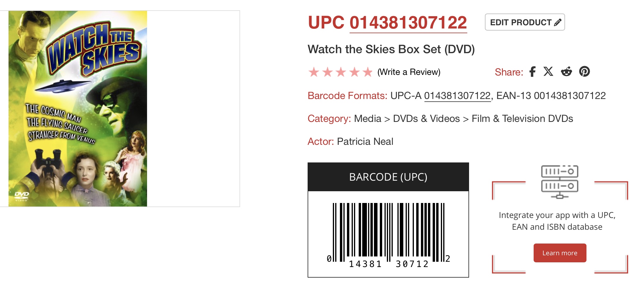The width and height of the screenshot is (644, 287).
Task: Select the third rating star
Action: pos(341,72)
